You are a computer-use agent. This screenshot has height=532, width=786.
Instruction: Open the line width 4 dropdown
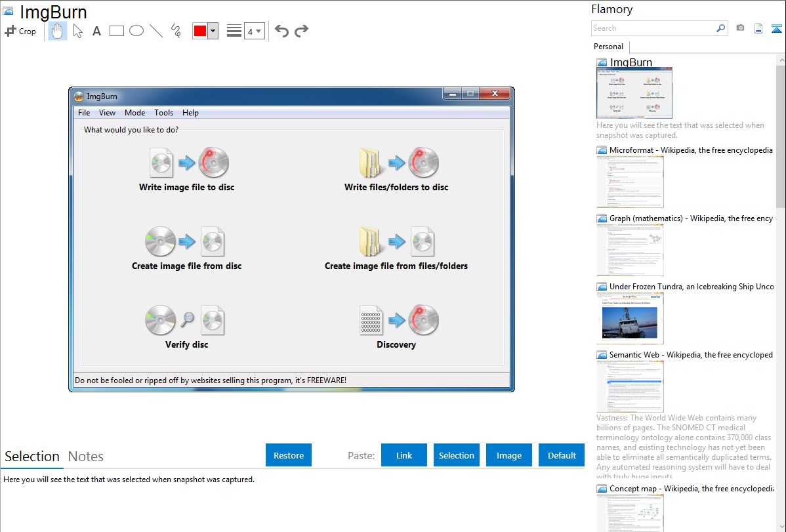pos(254,31)
